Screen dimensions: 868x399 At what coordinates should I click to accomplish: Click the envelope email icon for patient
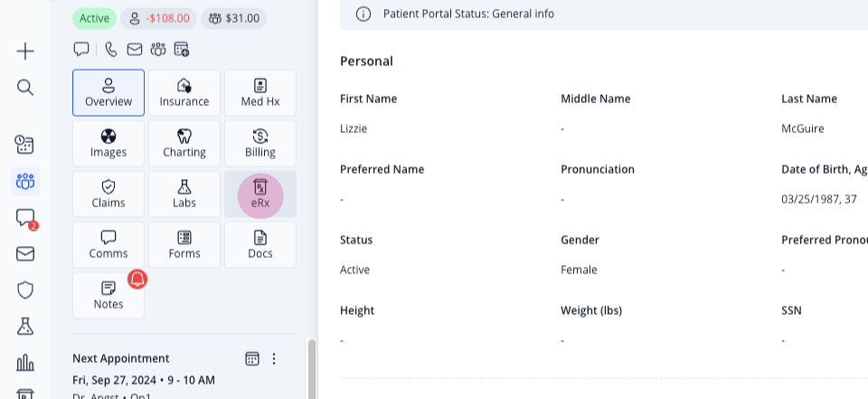(135, 50)
